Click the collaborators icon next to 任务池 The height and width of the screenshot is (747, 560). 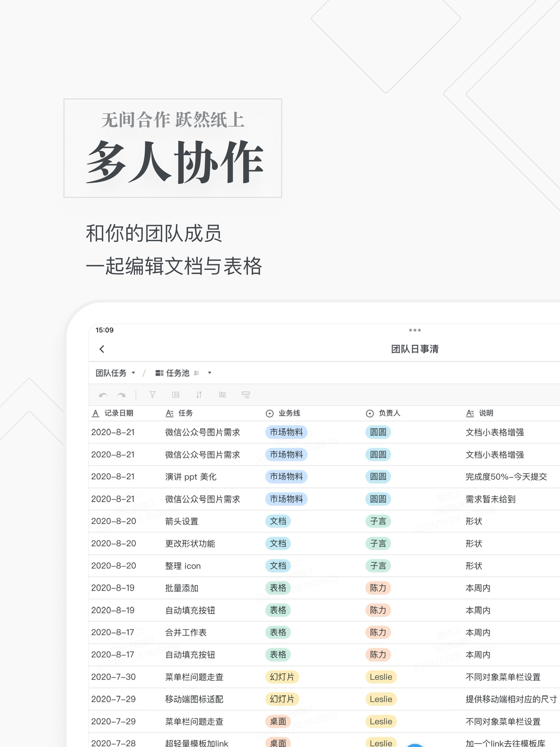[196, 373]
